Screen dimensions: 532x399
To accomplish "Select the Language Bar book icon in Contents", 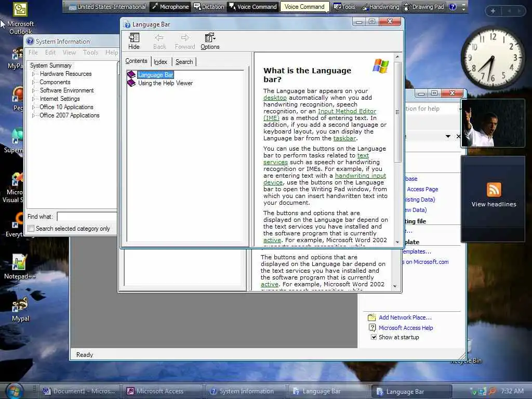I will (131, 75).
